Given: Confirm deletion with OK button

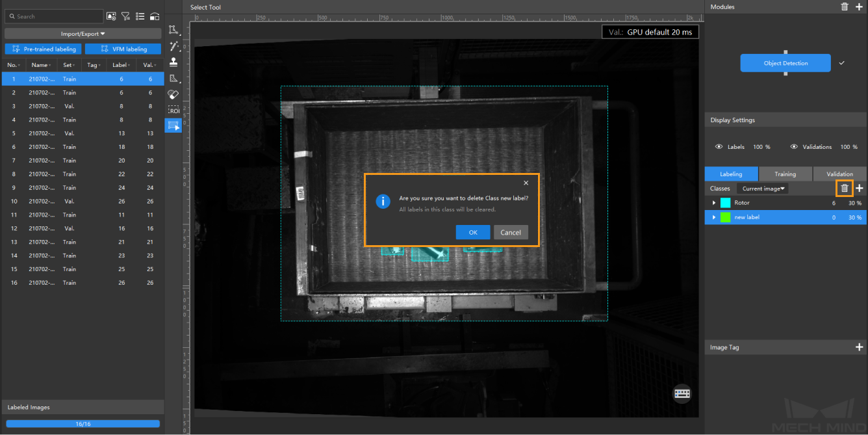Looking at the screenshot, I should pyautogui.click(x=473, y=232).
